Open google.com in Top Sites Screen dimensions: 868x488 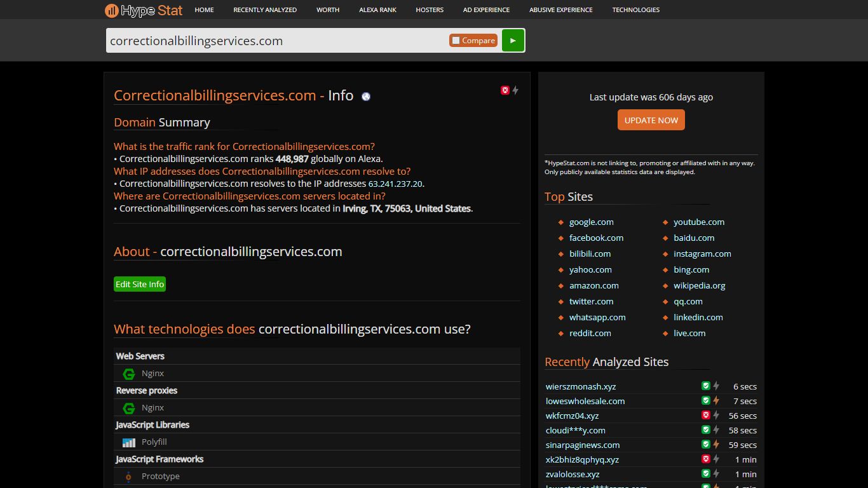tap(592, 222)
